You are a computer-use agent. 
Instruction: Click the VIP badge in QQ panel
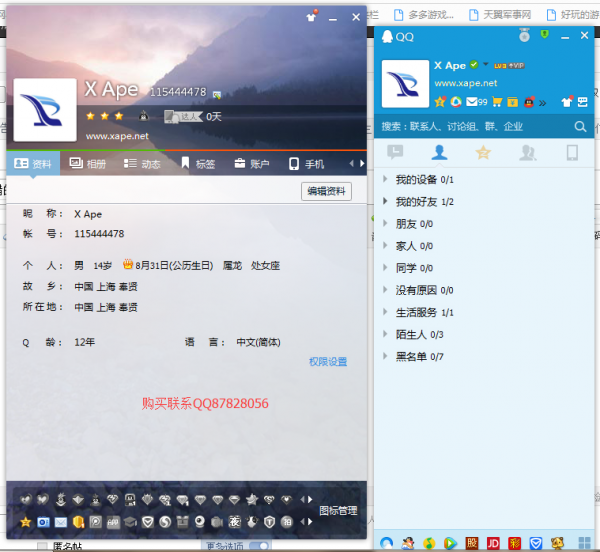point(516,66)
